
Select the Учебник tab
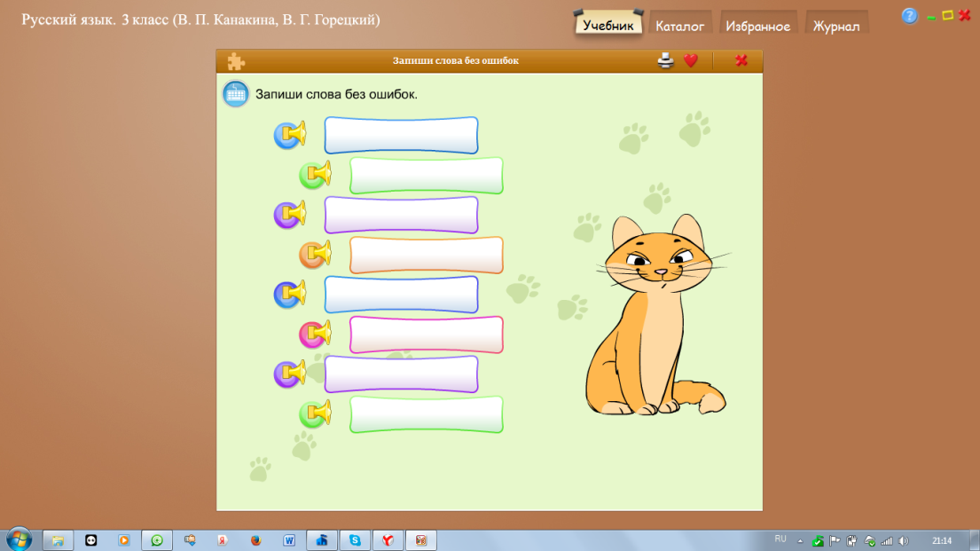[x=608, y=24]
